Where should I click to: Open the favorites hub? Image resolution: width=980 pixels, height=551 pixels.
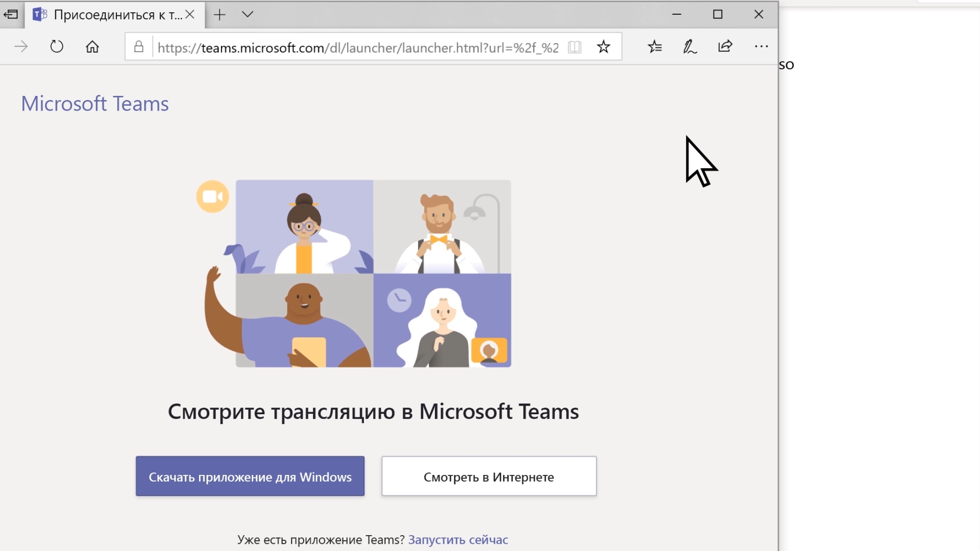[x=655, y=47]
